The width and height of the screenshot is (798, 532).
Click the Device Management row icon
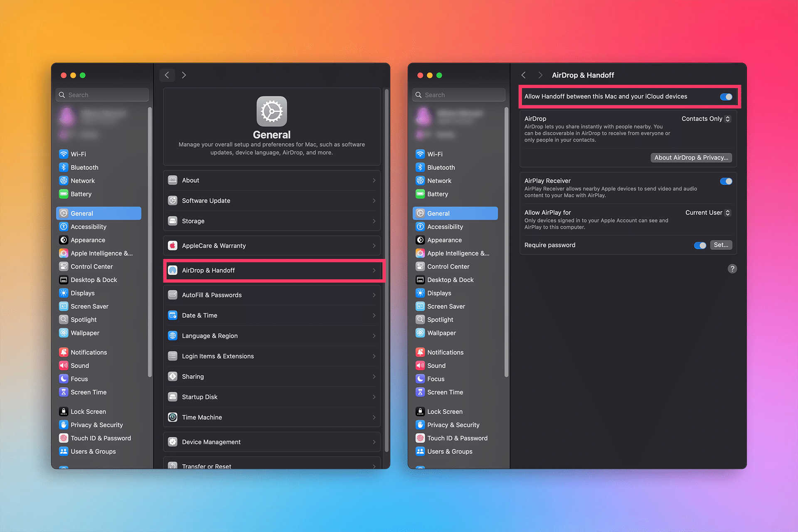click(x=173, y=442)
